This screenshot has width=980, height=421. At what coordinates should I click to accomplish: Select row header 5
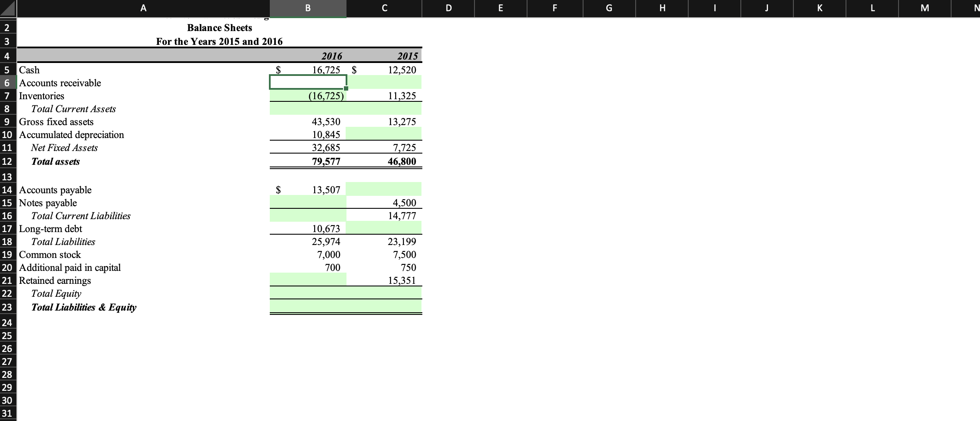pos(7,70)
